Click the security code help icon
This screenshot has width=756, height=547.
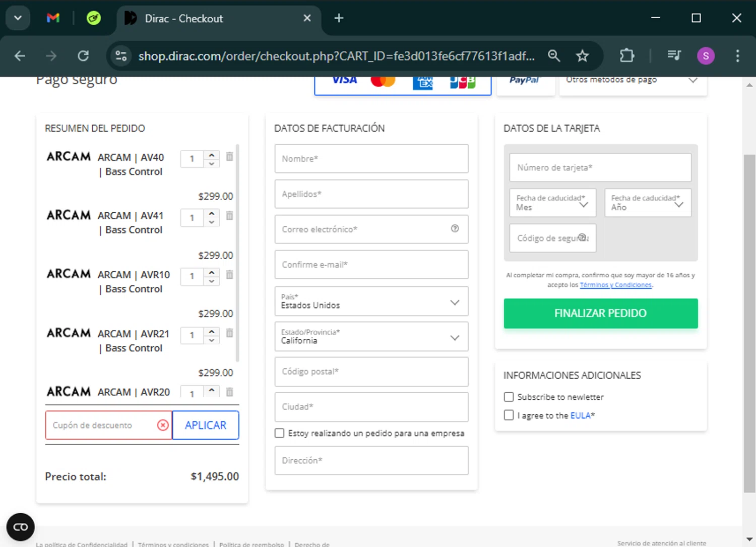pos(582,237)
